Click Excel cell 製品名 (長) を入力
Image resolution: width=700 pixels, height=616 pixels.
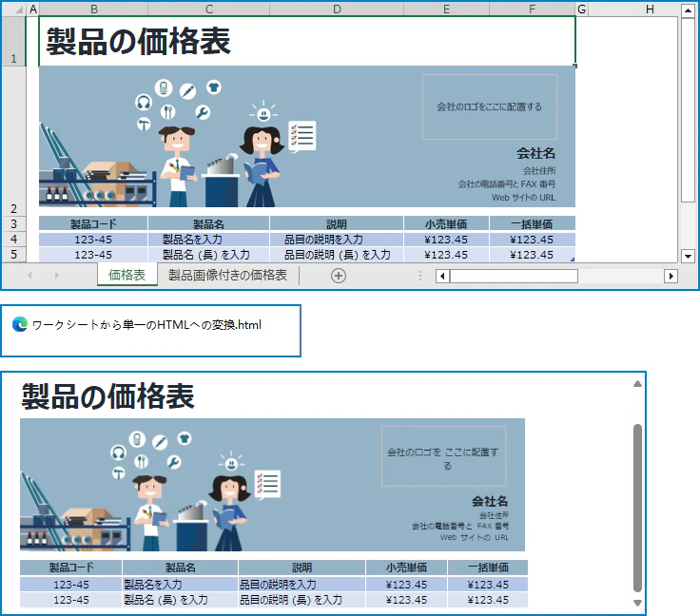[208, 255]
